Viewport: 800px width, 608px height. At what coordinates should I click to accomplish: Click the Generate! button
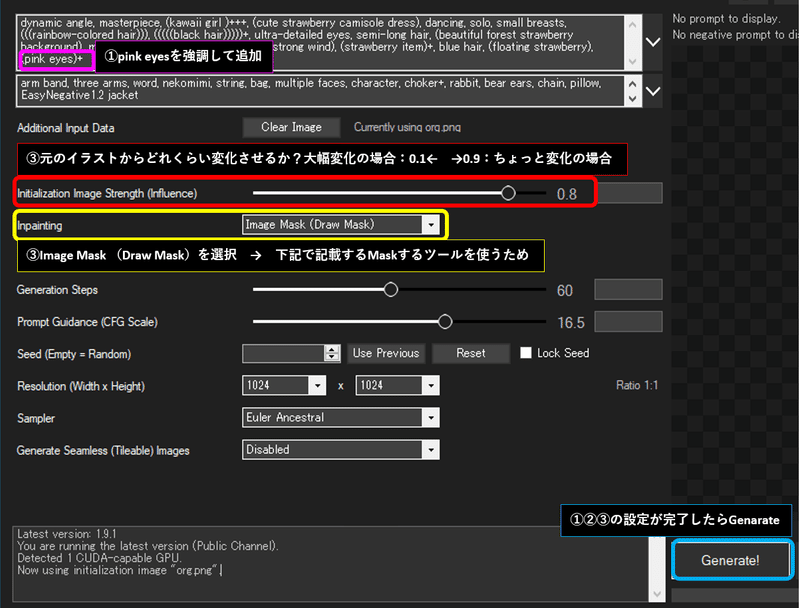click(x=730, y=560)
